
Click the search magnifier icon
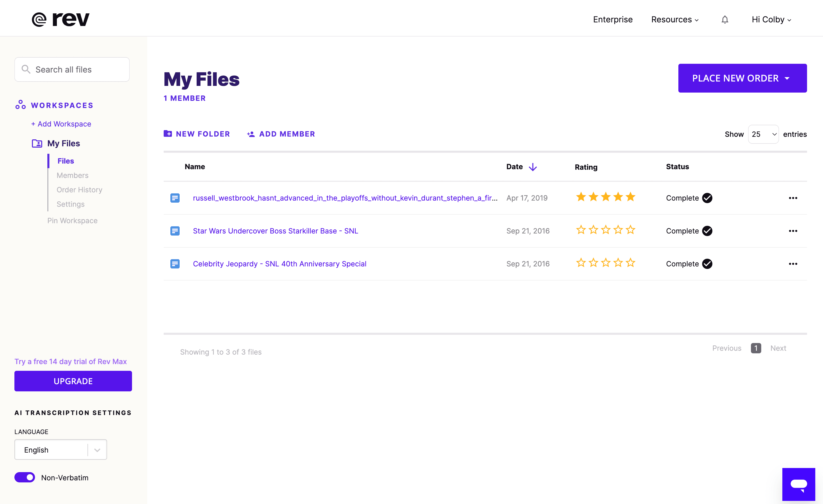point(26,69)
